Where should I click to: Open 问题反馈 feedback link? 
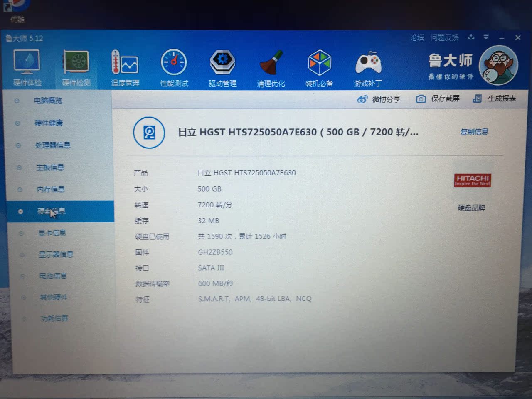tap(444, 37)
